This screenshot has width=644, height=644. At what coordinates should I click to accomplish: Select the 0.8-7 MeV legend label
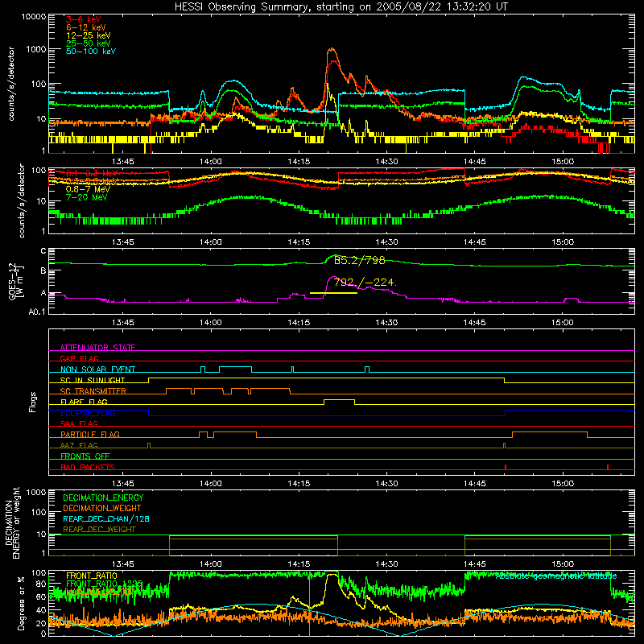pos(88,189)
